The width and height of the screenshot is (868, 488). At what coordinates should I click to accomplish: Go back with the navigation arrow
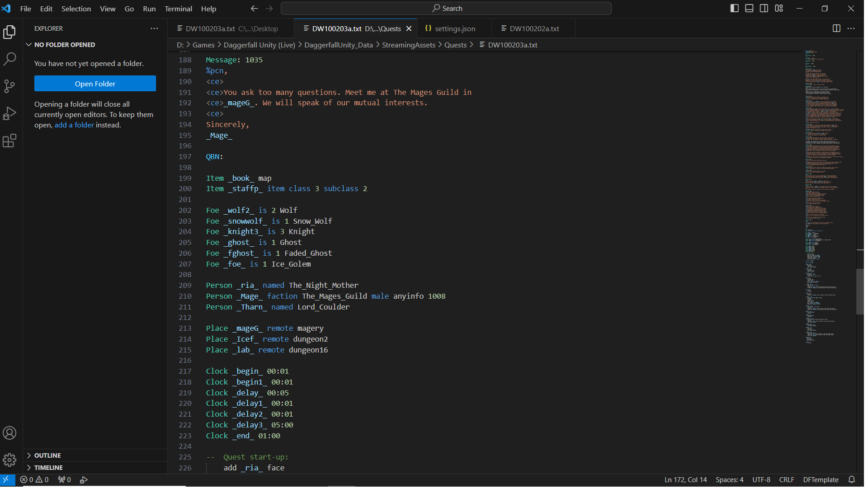point(255,9)
